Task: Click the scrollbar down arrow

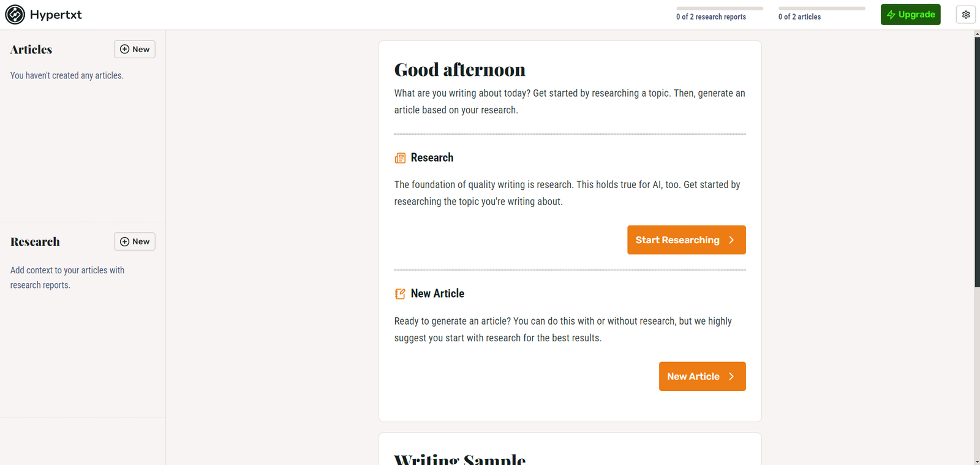Action: (977, 461)
